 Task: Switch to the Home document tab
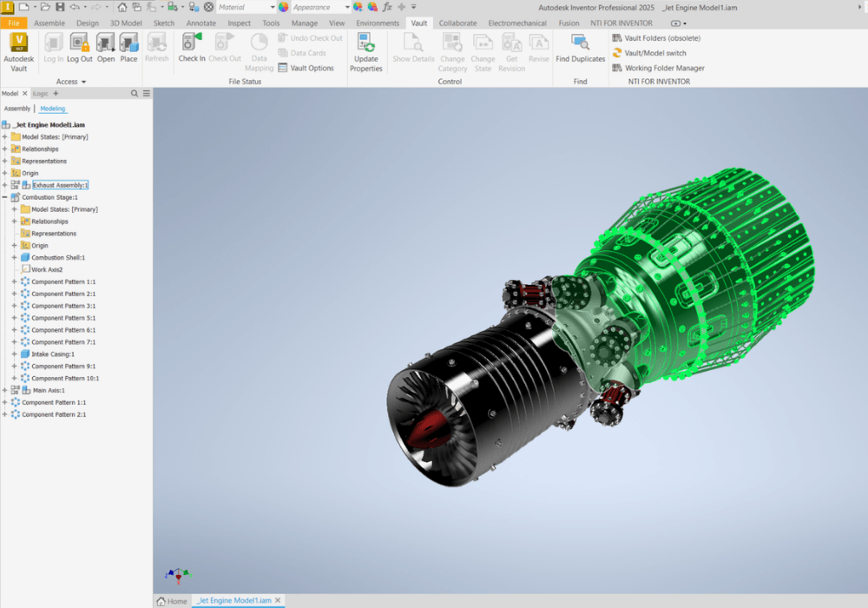[x=172, y=601]
